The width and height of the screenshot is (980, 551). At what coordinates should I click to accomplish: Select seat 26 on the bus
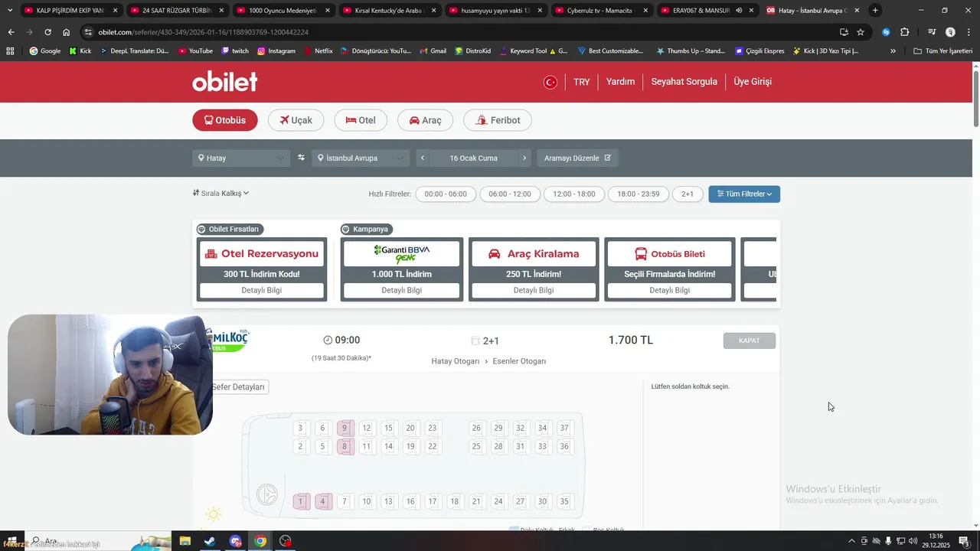[476, 429]
